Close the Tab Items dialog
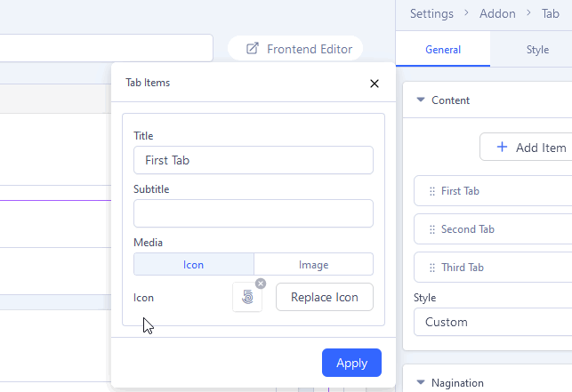Screen dimensions: 572x392 tap(375, 84)
